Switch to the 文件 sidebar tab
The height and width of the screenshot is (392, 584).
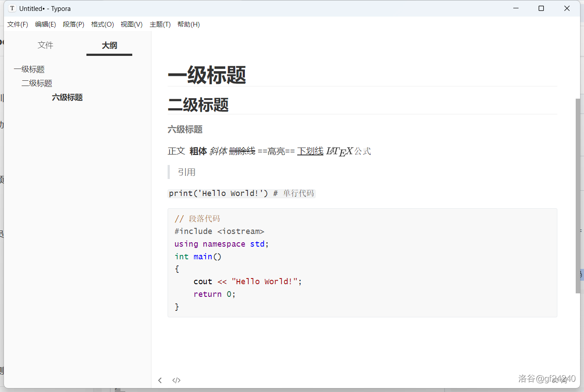tap(45, 45)
